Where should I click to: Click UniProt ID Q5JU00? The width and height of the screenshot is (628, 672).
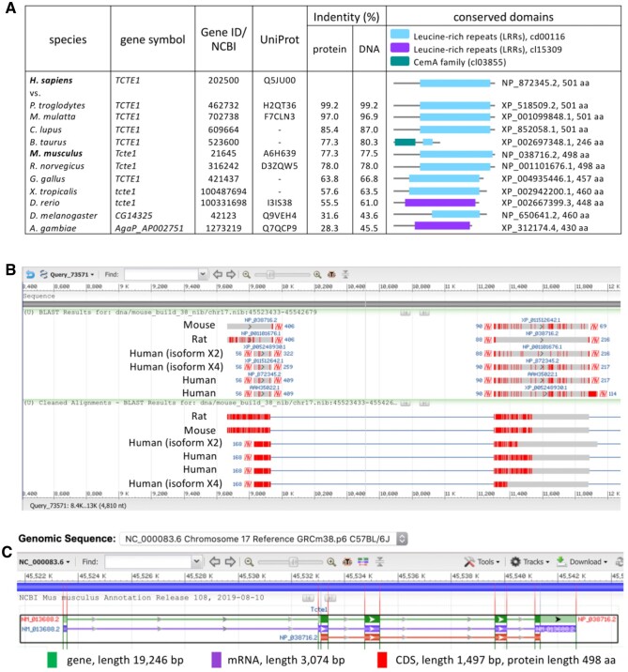[x=280, y=80]
